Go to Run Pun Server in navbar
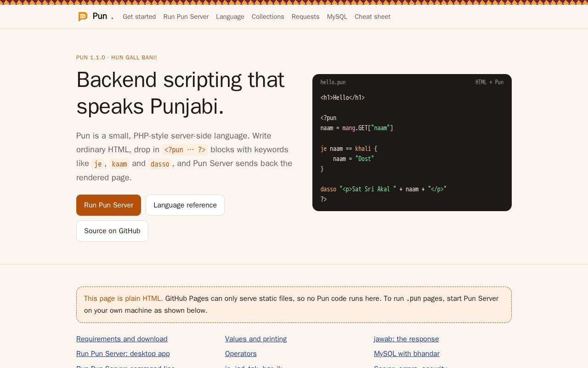588x368 pixels. (186, 17)
